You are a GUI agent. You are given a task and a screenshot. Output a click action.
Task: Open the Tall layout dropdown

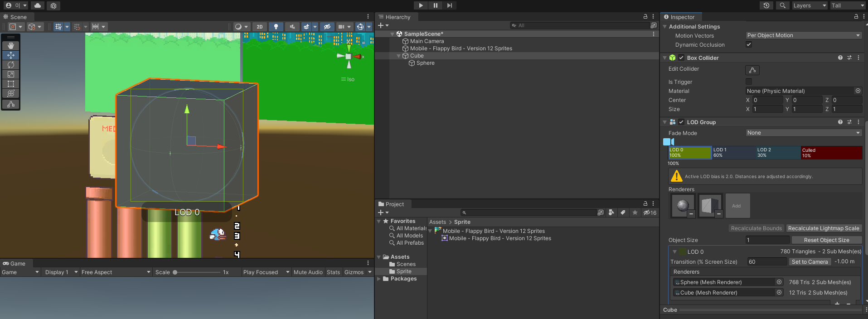click(x=848, y=5)
